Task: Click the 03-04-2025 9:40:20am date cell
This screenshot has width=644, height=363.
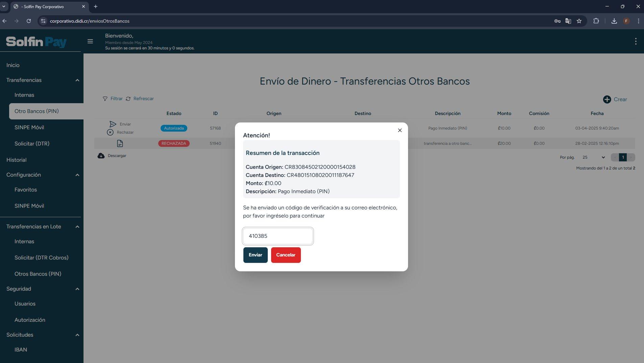Action: coord(597,128)
